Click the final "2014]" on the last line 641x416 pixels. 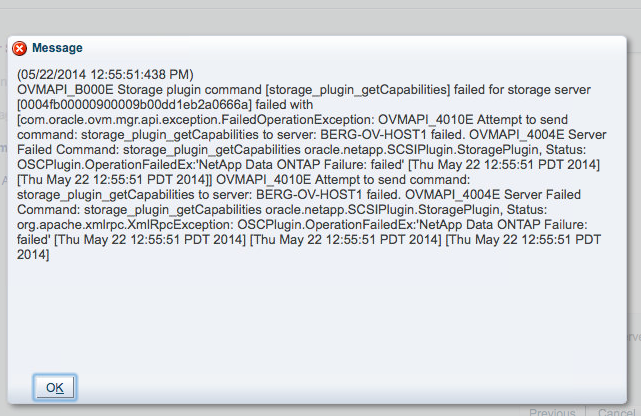[34, 256]
